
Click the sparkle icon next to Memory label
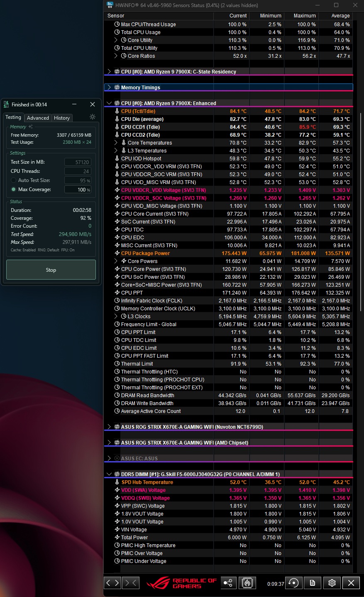click(30, 127)
